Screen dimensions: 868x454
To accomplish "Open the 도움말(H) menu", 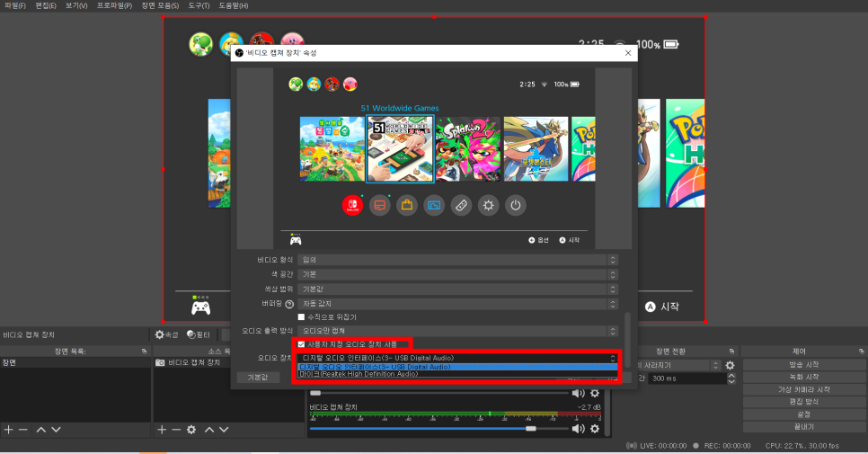I will pyautogui.click(x=233, y=5).
